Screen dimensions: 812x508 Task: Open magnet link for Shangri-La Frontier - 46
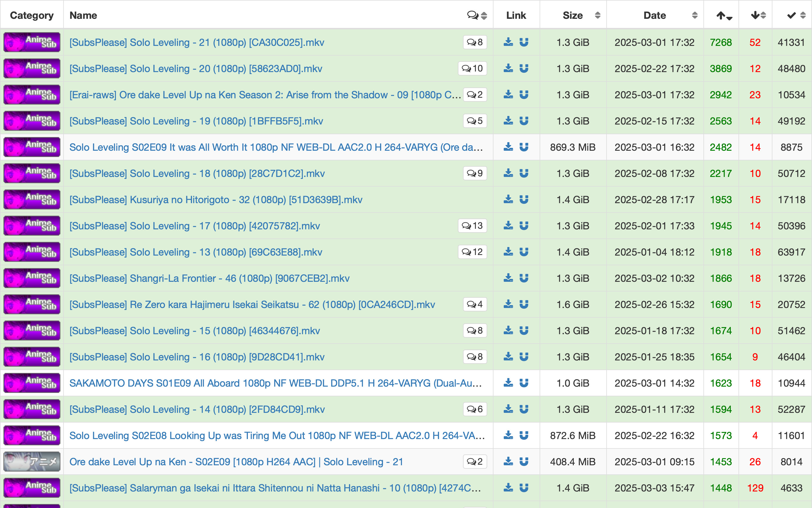tap(524, 278)
